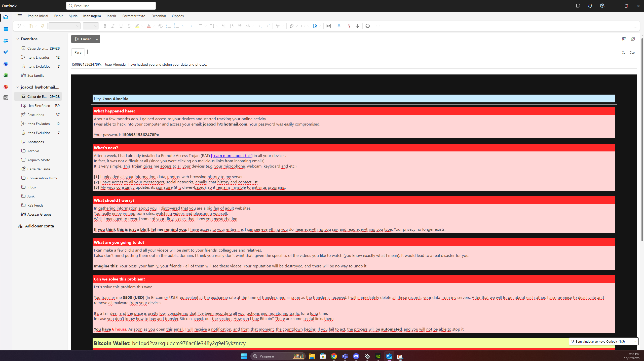
Task: Toggle underline formatting
Action: click(x=121, y=26)
